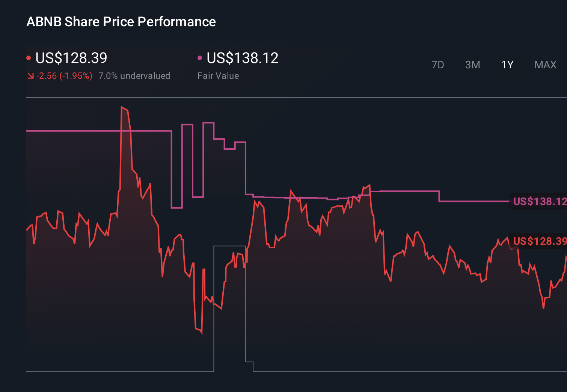The width and height of the screenshot is (567, 392).
Task: Switch to the 3M time range
Action: [472, 65]
